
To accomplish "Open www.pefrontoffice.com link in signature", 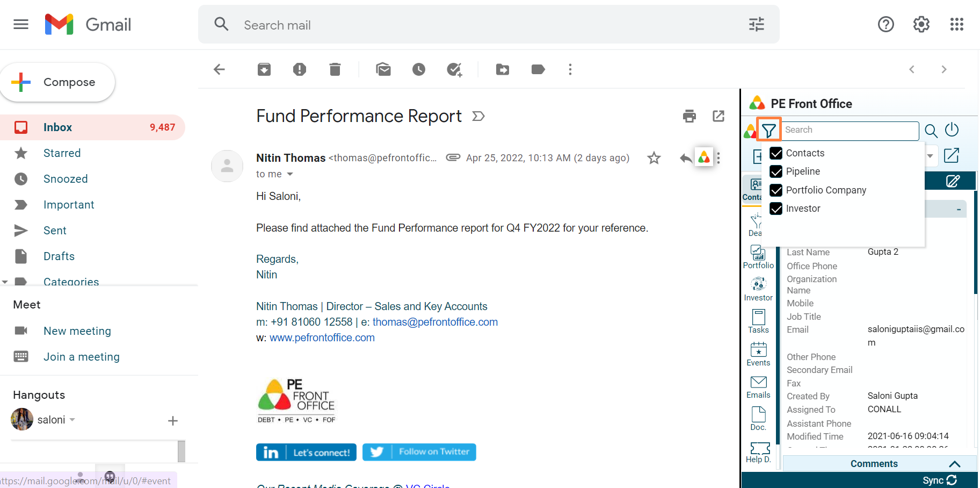I will [322, 338].
